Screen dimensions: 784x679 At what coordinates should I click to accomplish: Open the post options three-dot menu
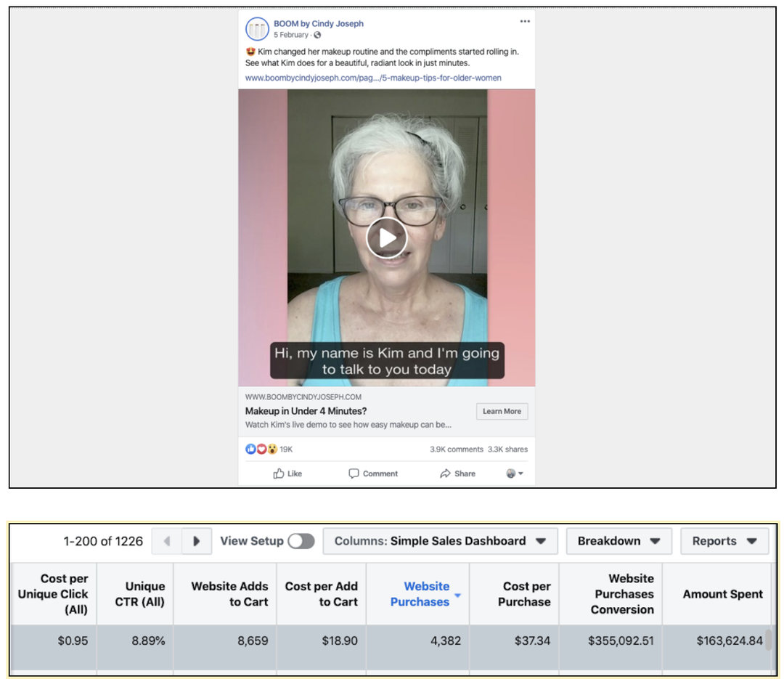(x=525, y=22)
